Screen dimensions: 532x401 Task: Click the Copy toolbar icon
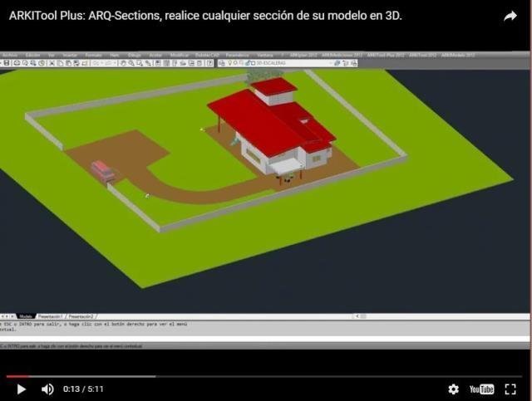(61, 63)
